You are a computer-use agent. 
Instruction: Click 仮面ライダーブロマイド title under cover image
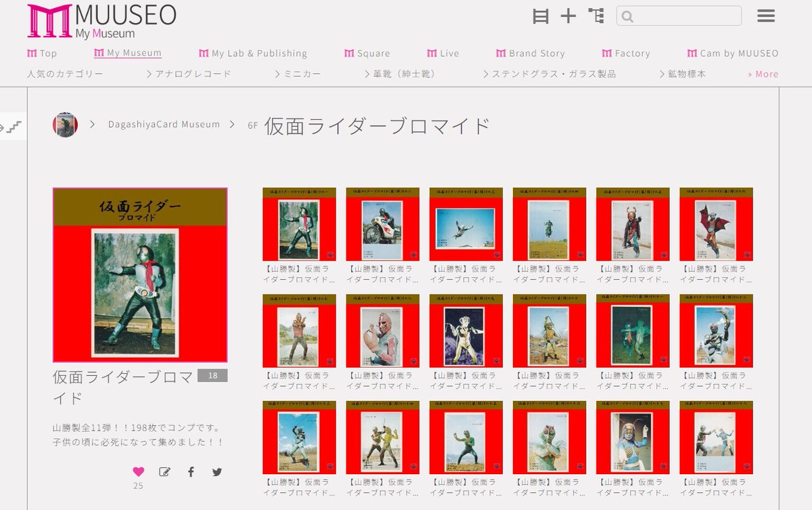123,387
